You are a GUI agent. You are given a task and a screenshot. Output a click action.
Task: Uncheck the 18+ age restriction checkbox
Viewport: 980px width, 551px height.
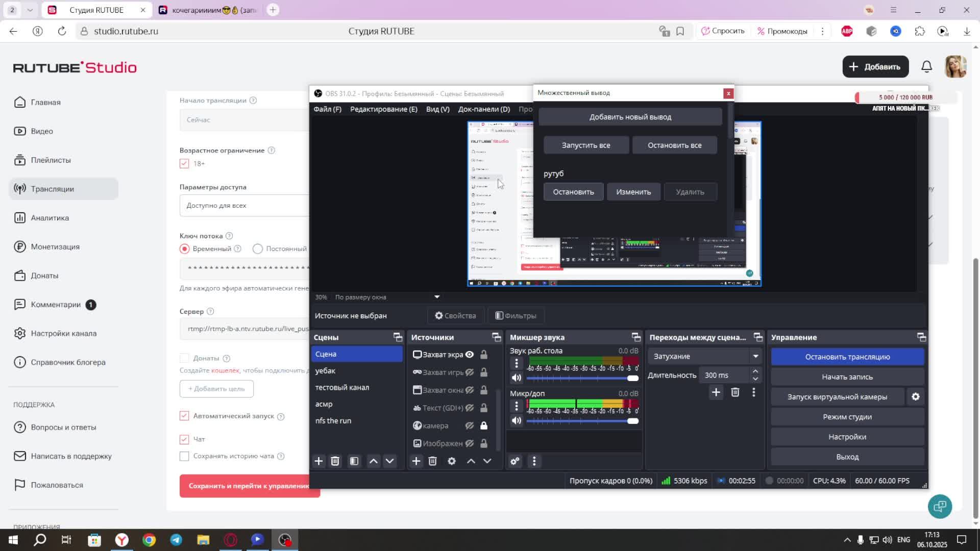point(184,164)
